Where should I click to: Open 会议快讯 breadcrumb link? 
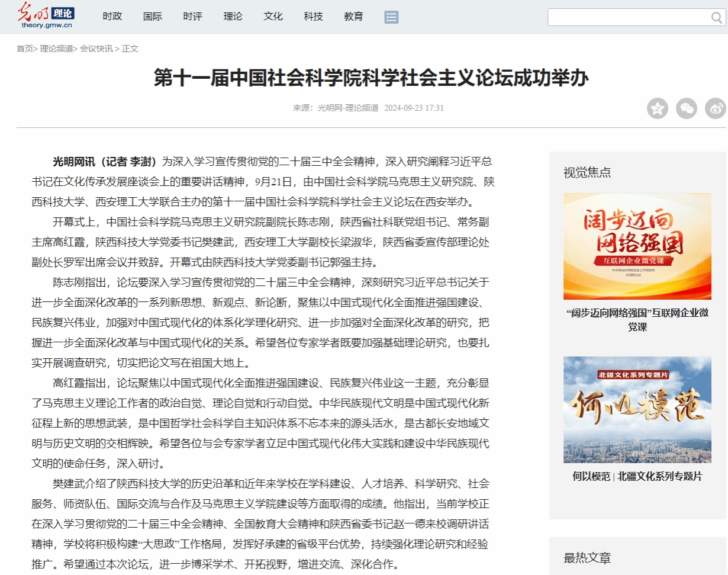pyautogui.click(x=96, y=49)
